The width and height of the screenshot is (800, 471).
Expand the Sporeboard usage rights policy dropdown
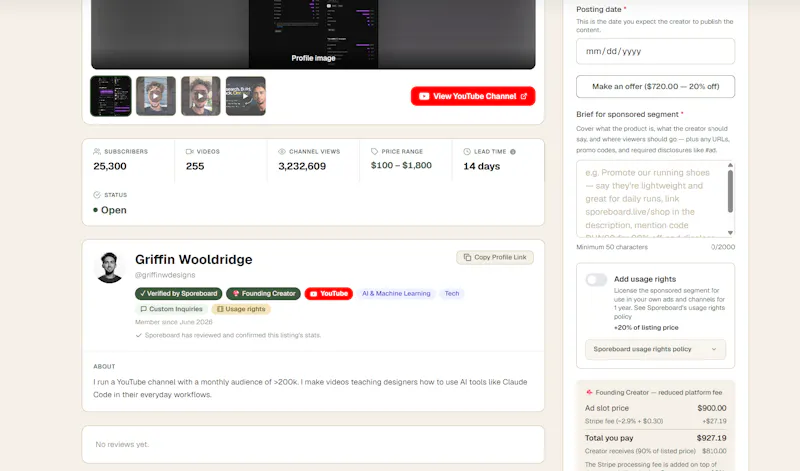pos(655,349)
